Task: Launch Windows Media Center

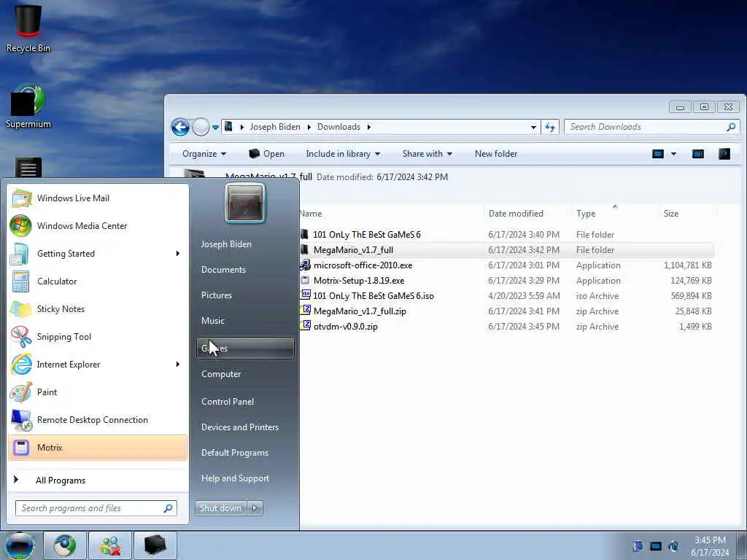Action: click(x=98, y=226)
